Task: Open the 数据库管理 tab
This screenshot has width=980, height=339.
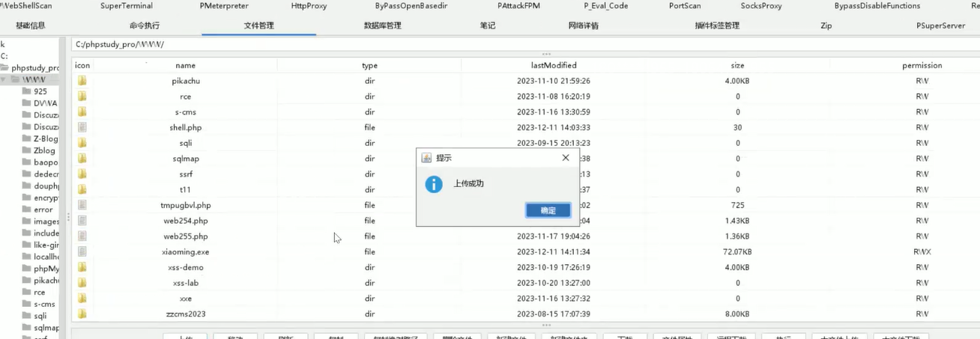Action: coord(382,25)
